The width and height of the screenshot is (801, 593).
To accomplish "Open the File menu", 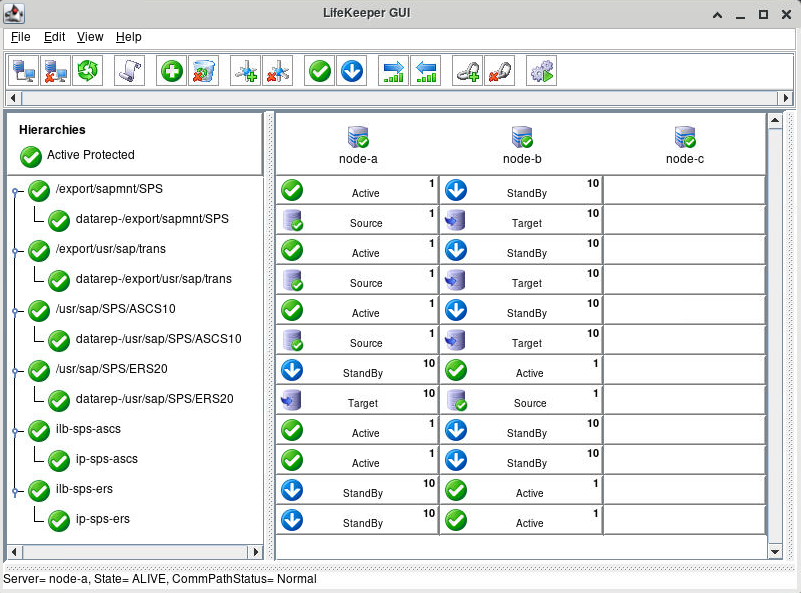I will (20, 37).
